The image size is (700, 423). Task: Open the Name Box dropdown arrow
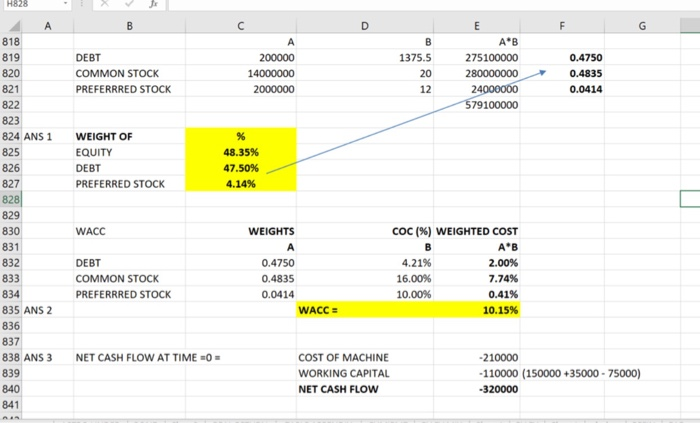tap(65, 4)
